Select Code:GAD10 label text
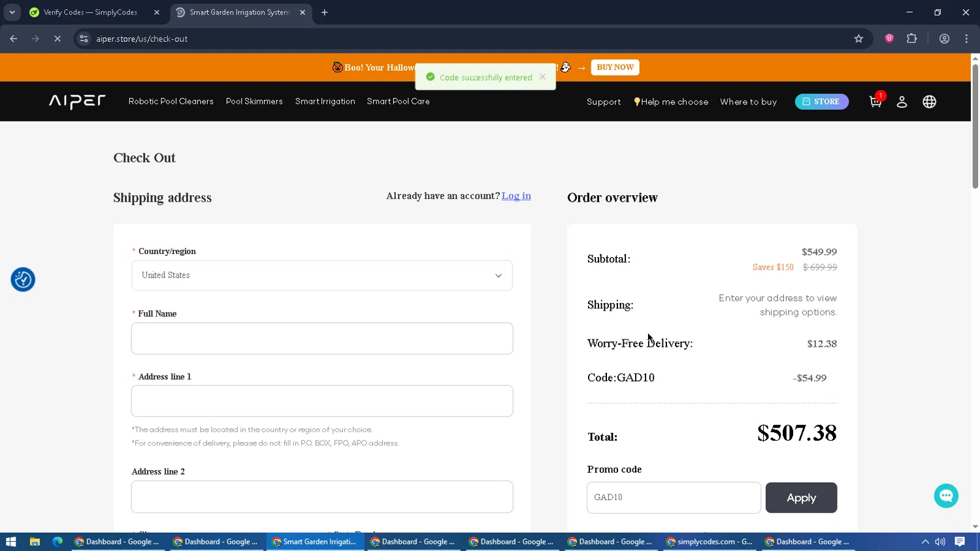Image resolution: width=980 pixels, height=551 pixels. click(621, 377)
